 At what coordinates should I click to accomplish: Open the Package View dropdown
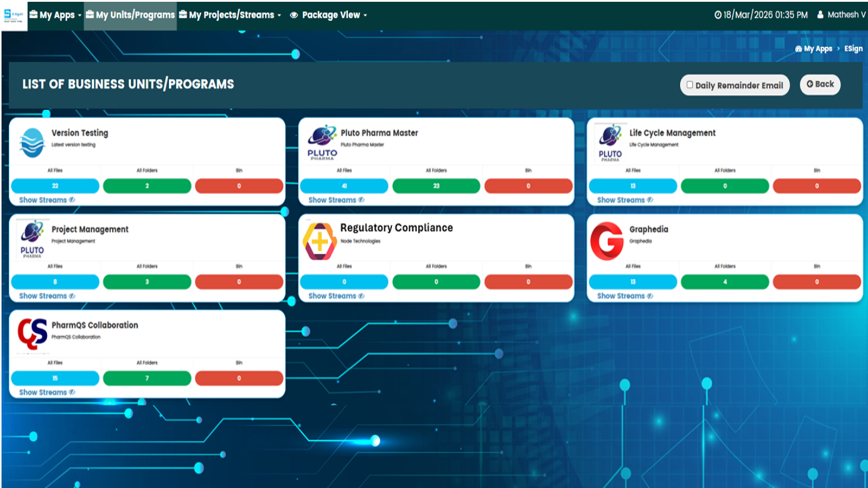[x=329, y=15]
